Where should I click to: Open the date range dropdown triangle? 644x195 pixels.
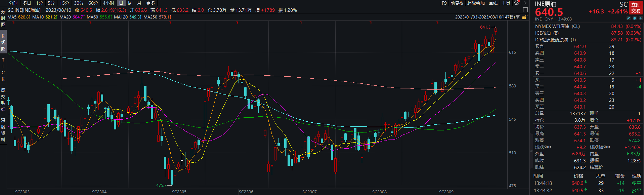point(518,17)
